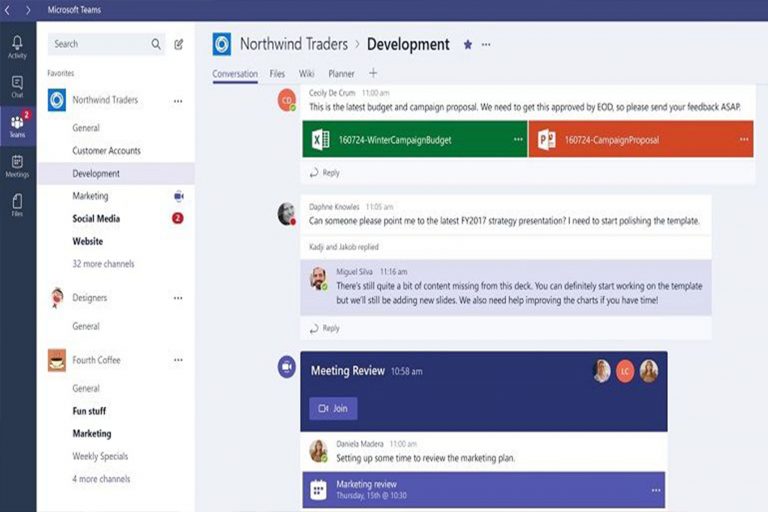This screenshot has width=768, height=512.
Task: Switch to the Files tab
Action: (x=277, y=74)
